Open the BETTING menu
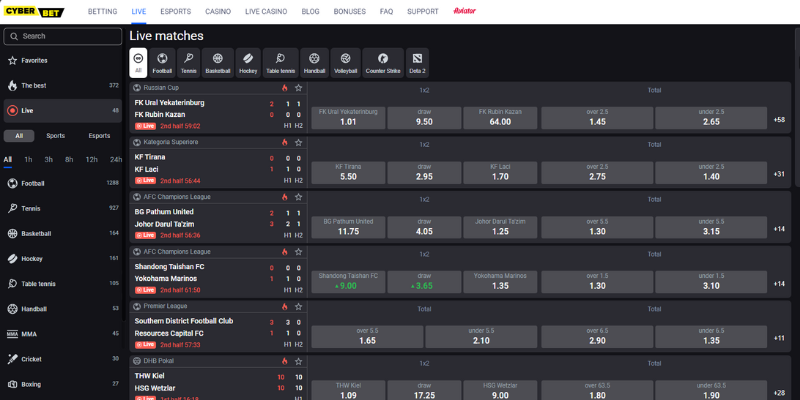The image size is (800, 400). point(103,11)
